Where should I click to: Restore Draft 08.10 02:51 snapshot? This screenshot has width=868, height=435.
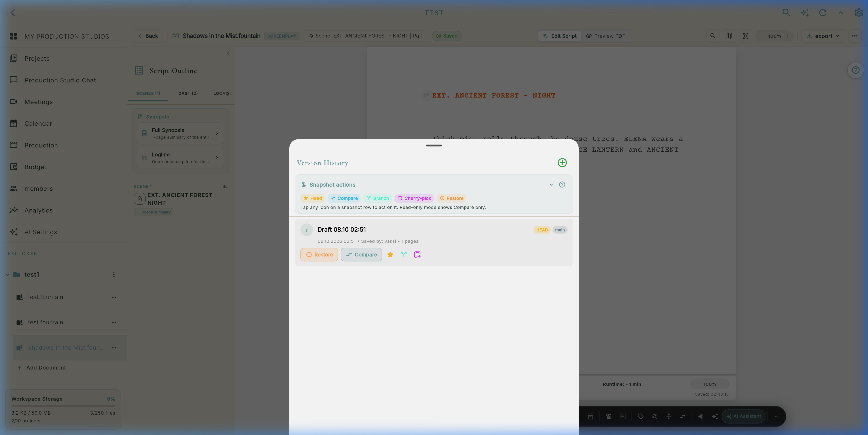click(319, 255)
